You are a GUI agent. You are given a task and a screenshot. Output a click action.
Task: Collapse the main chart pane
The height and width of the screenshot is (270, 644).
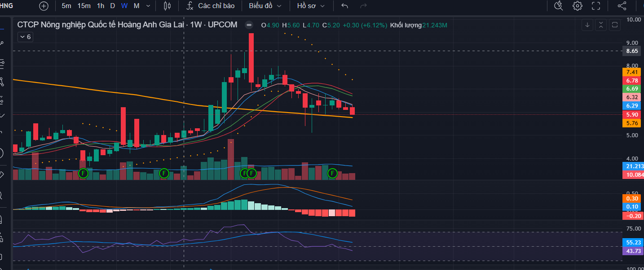point(601,25)
